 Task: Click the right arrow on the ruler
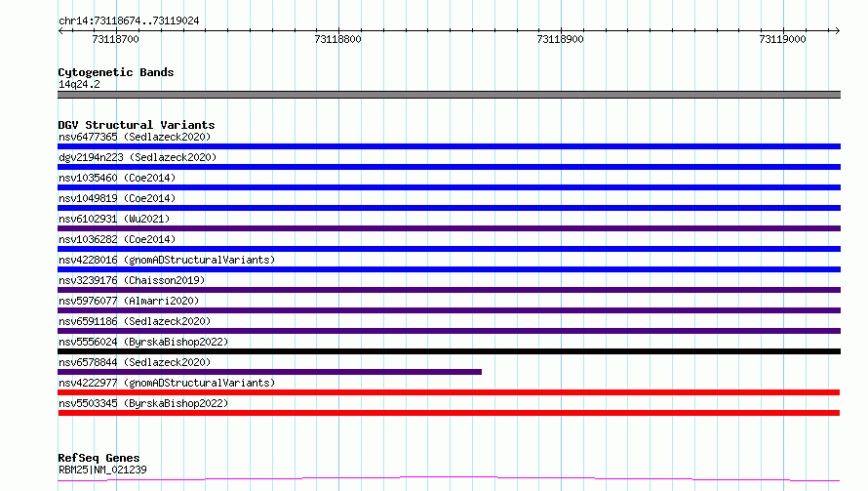(x=837, y=30)
